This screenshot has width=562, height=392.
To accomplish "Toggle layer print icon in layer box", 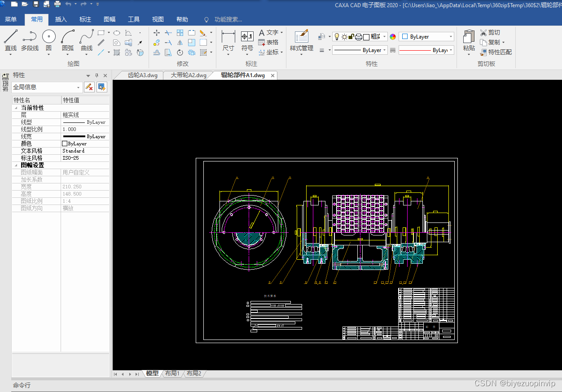I will pyautogui.click(x=359, y=37).
